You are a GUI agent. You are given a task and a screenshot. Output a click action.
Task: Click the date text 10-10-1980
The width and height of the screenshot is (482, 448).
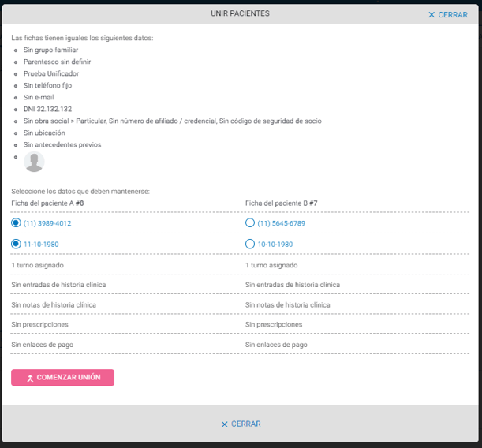[275, 245]
